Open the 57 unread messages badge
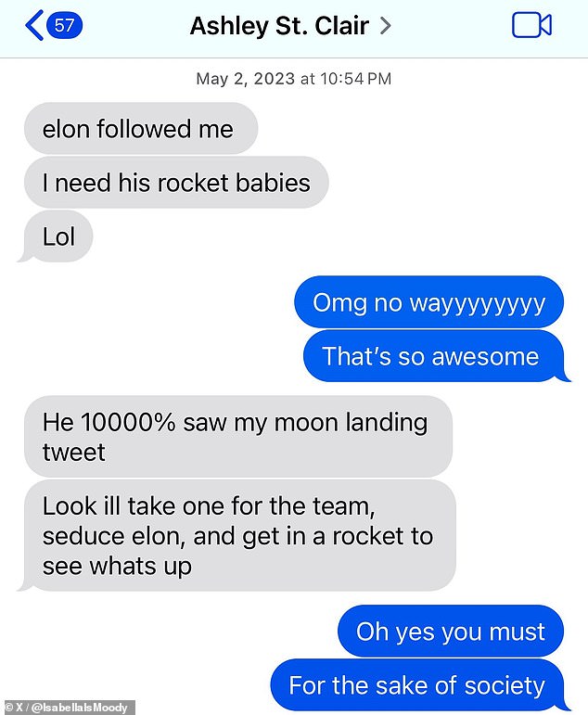The width and height of the screenshot is (588, 715). (64, 25)
